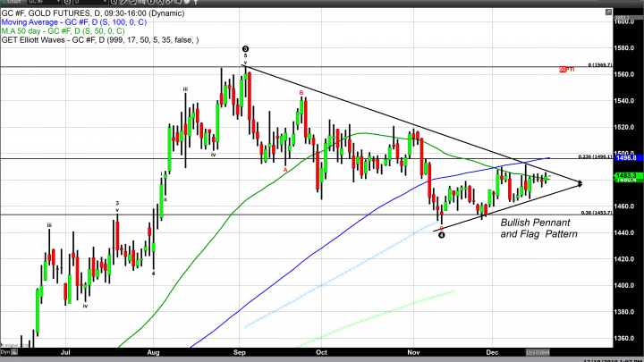Viewport: 644px width, 362px height.
Task: Select circled wave 5 label at chart peak
Action: click(x=245, y=49)
